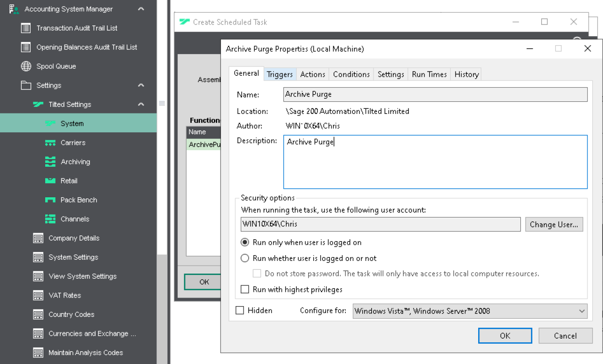Image resolution: width=603 pixels, height=364 pixels.
Task: Open Maintain Analysis Codes
Action: [x=86, y=353]
